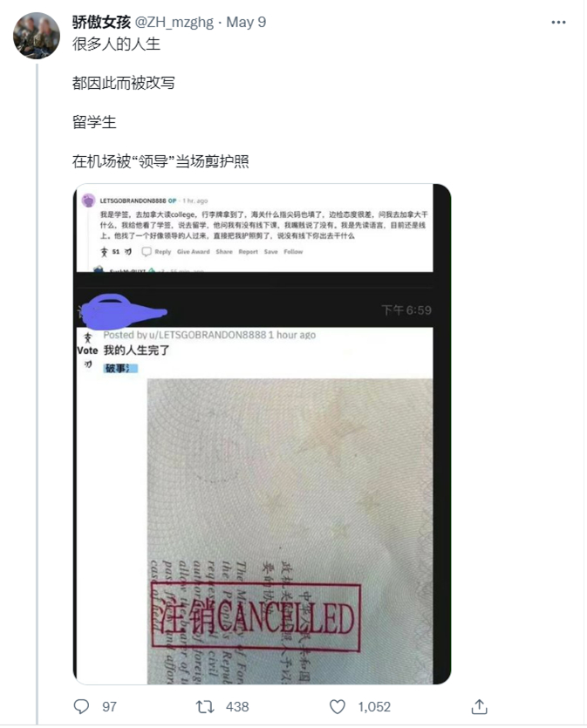Screen dimensions: 587x728
Task: View the 97 replies count
Action: tap(110, 707)
